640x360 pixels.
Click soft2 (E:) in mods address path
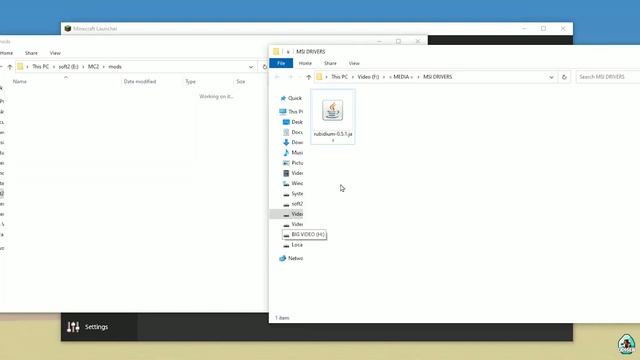pyautogui.click(x=68, y=67)
